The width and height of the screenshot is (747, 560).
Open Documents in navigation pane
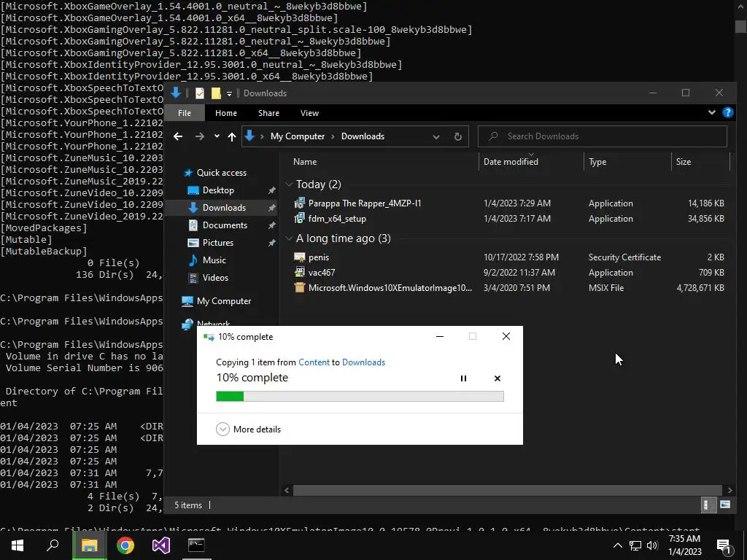225,225
